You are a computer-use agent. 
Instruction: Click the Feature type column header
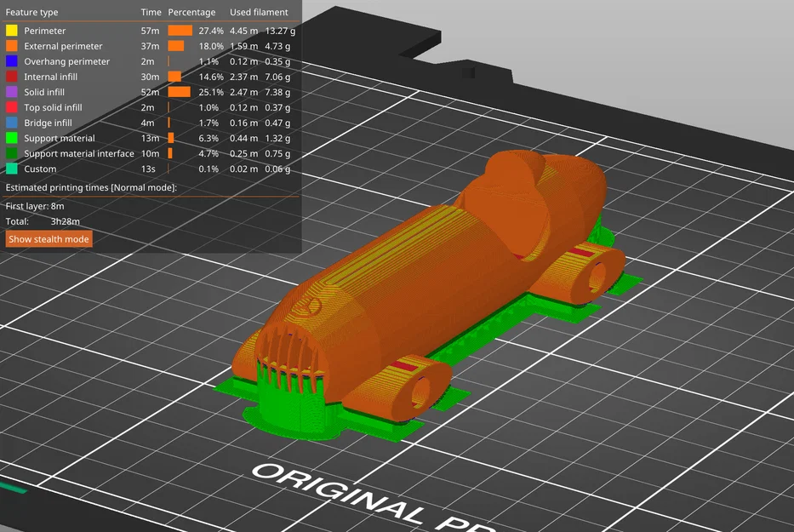[31, 12]
